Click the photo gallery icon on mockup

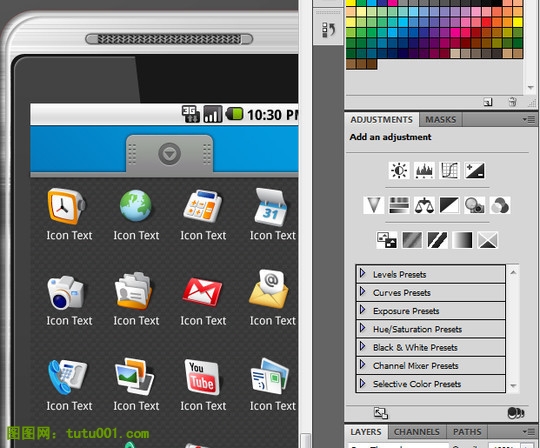(x=134, y=376)
